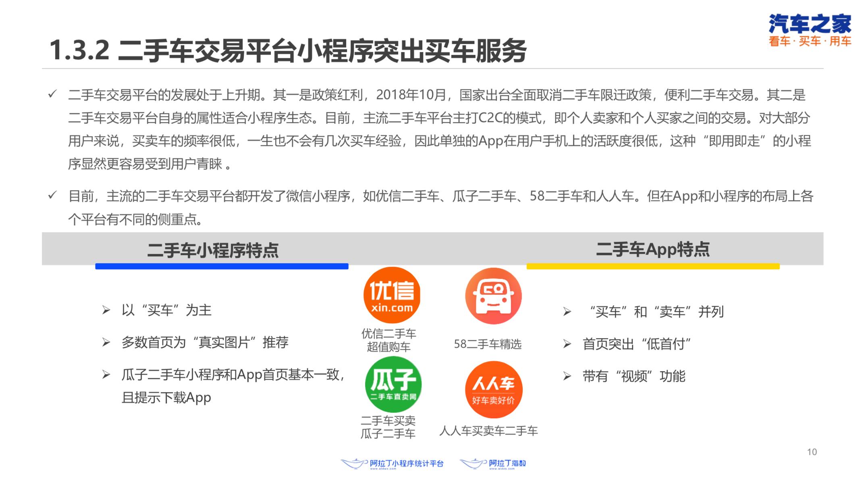Click the first checkmark bullet icon
The image size is (868, 486).
[x=52, y=95]
